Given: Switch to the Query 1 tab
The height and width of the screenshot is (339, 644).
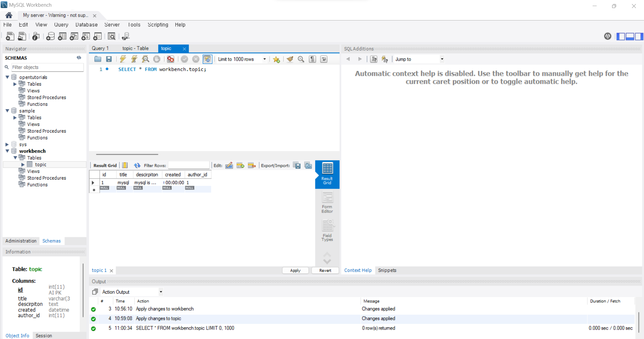Looking at the screenshot, I should tap(100, 48).
